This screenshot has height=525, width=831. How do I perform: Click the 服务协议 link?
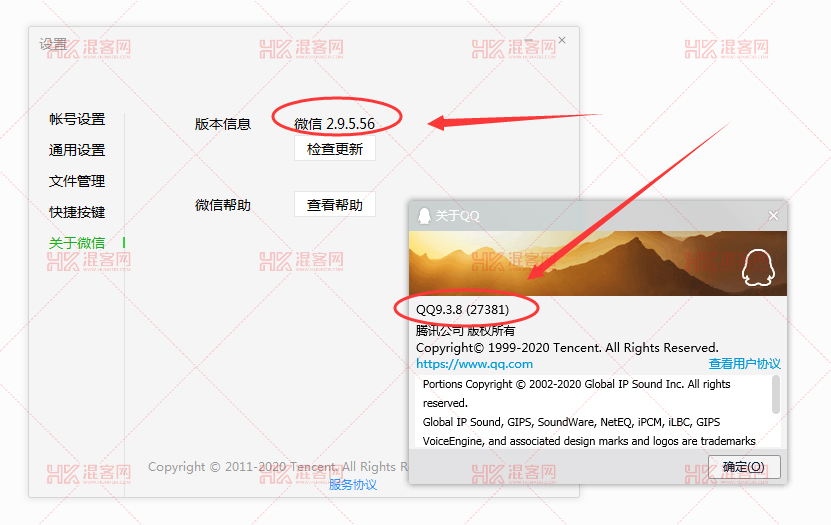pos(352,485)
